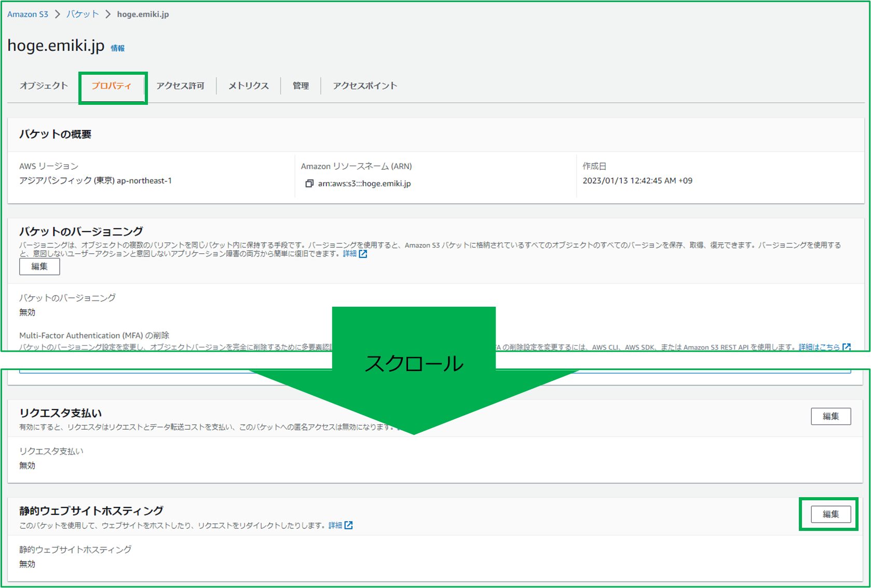
Task: Select ARN text arn:aws:s3:::hoge.emiki.jp
Action: (364, 183)
